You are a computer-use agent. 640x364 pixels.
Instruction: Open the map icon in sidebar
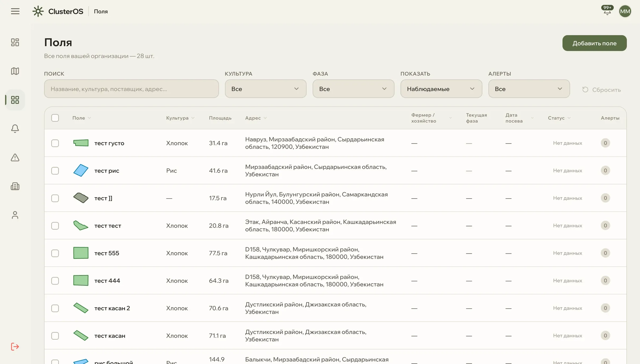15,71
